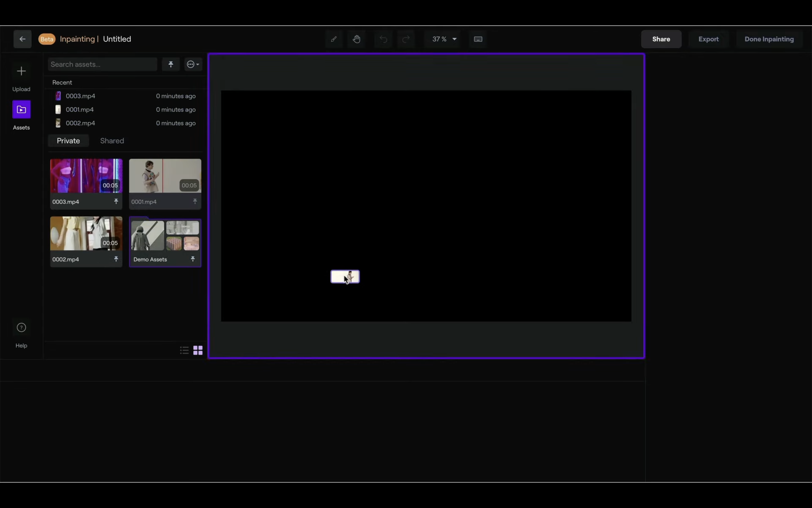Switch to the Private tab

[x=69, y=141]
